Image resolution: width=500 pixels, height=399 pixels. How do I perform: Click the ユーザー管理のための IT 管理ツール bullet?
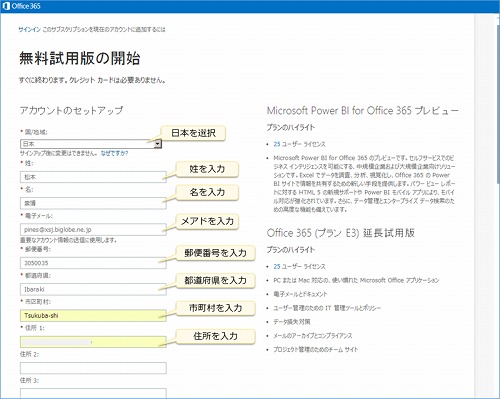tap(327, 308)
